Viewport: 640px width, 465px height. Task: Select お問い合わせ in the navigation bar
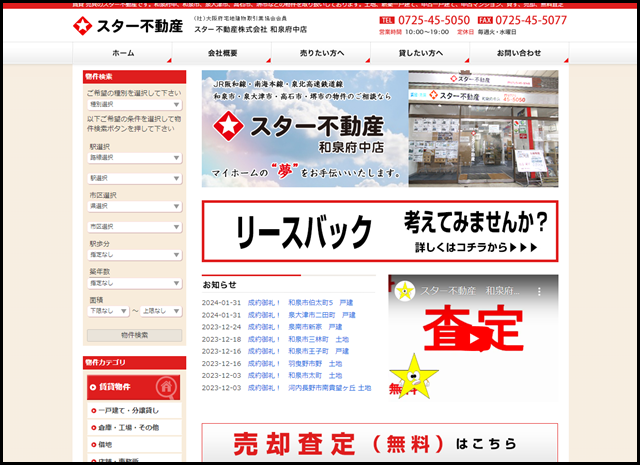(x=518, y=52)
